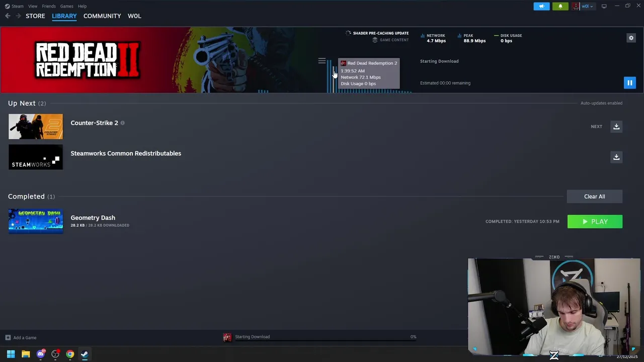
Task: Click the SHADER PRE-CACHING UPDATE label
Action: (381, 33)
